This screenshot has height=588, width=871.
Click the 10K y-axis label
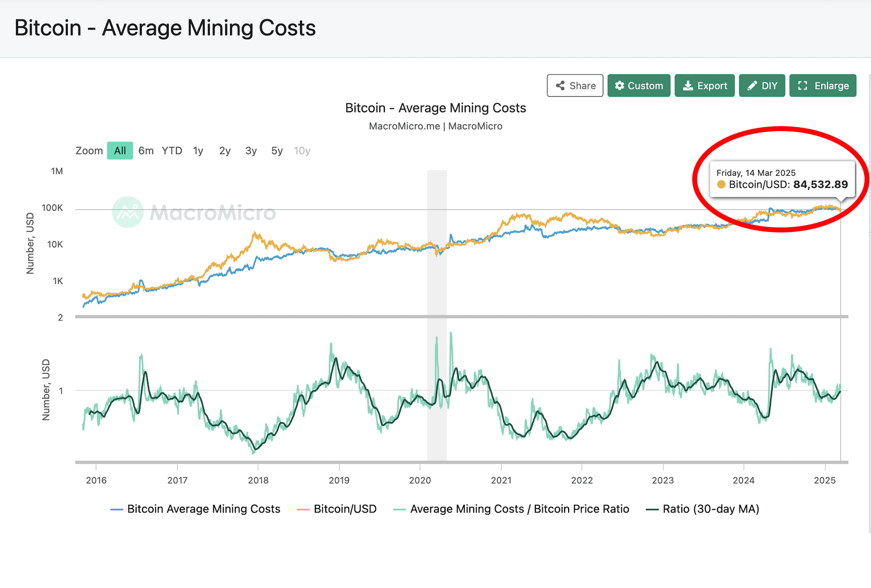tap(55, 244)
